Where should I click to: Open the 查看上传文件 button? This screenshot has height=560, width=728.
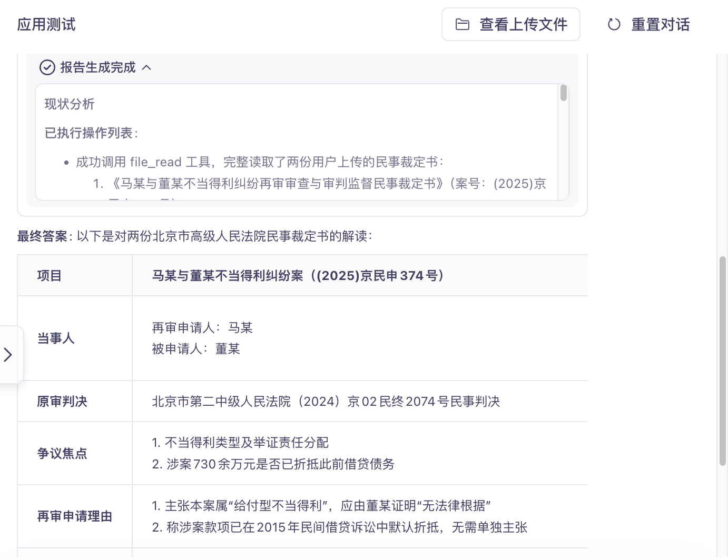(x=510, y=24)
